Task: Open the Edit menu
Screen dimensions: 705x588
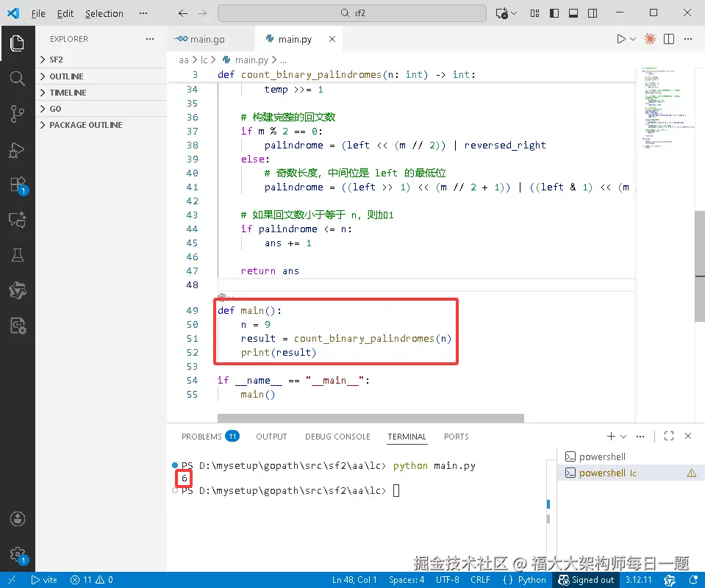Action: click(65, 13)
